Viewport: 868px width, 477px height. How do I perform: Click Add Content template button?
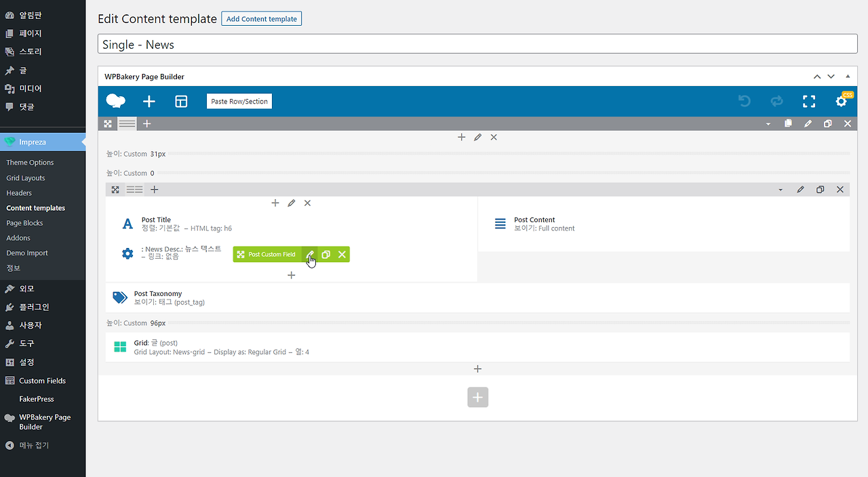click(x=261, y=19)
